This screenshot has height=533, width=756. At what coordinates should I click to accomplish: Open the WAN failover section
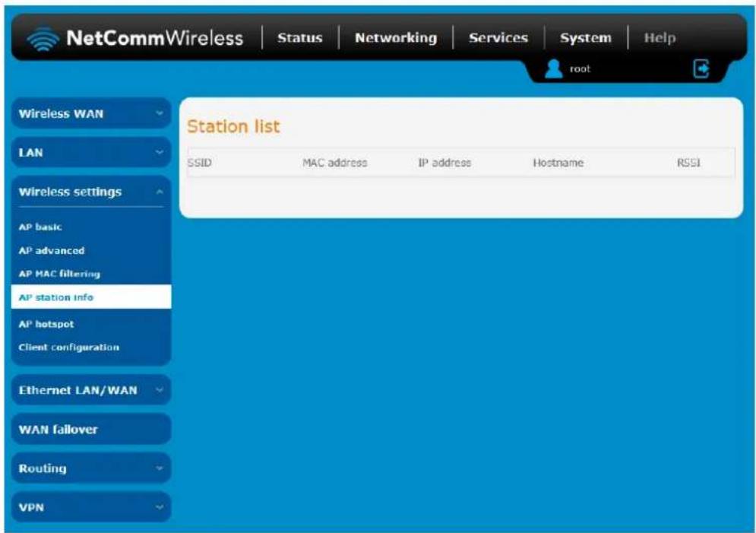pyautogui.click(x=91, y=430)
